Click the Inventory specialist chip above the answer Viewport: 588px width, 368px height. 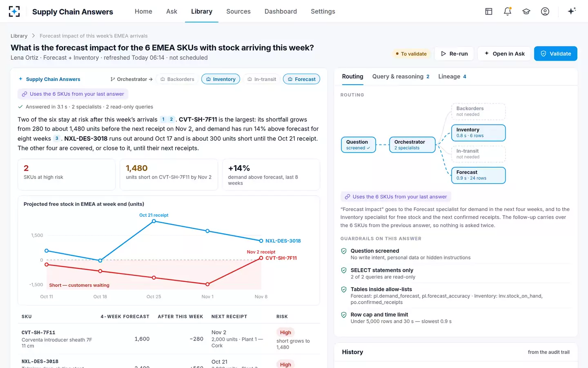220,79
